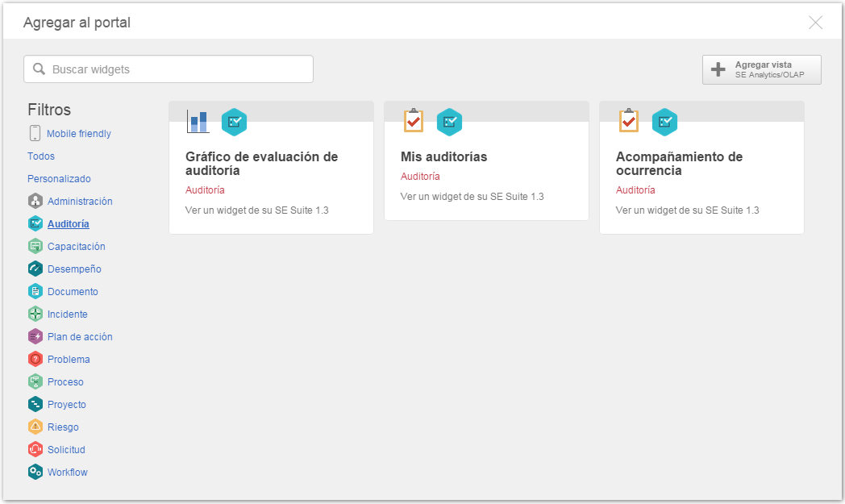845x504 pixels.
Task: Click hexagon audit icon on Gráfico de evaluación card
Action: pos(235,123)
